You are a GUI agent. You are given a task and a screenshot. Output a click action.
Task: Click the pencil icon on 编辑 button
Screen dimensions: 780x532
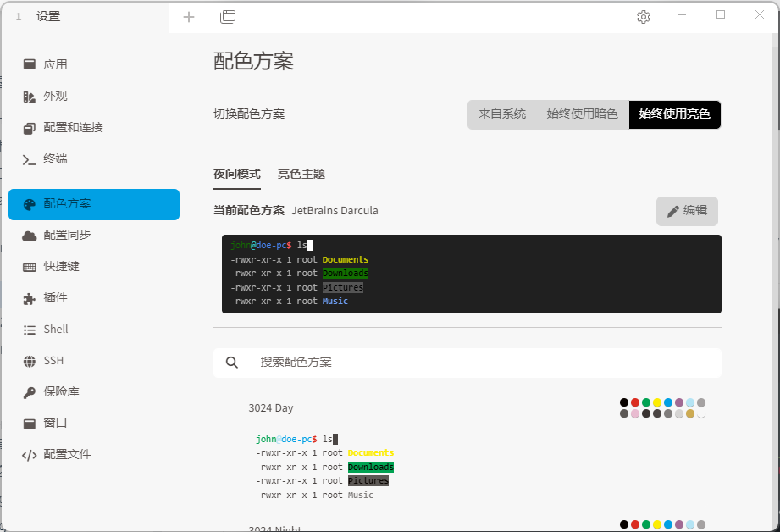673,212
